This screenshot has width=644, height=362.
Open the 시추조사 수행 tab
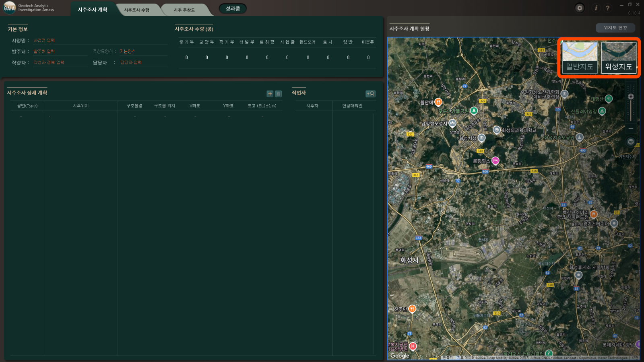pyautogui.click(x=136, y=10)
